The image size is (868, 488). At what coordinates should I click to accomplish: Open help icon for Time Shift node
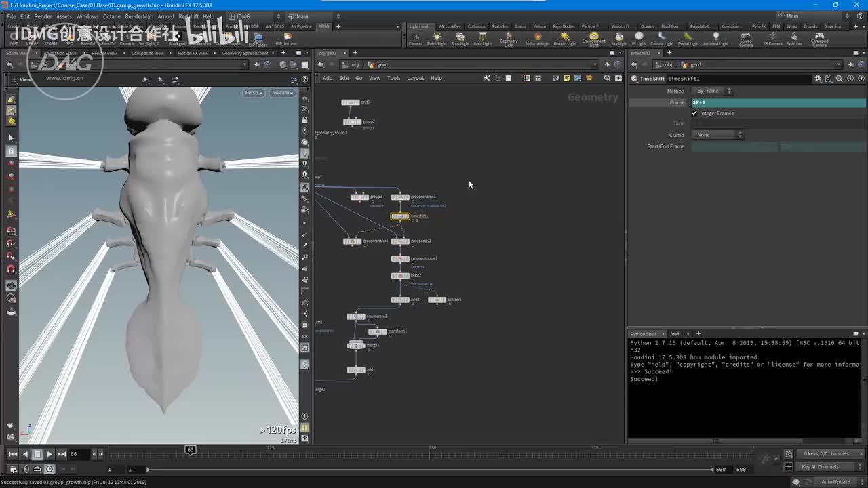tap(860, 79)
